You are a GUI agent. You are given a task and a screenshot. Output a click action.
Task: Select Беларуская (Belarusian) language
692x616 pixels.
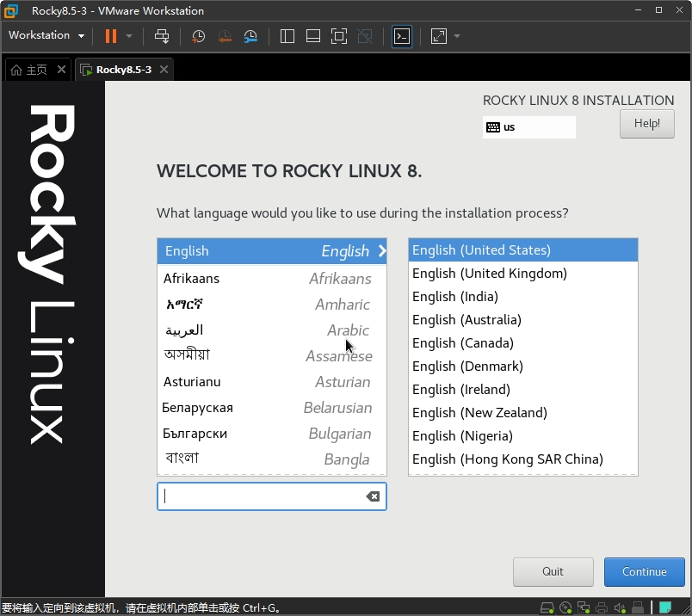pyautogui.click(x=272, y=408)
